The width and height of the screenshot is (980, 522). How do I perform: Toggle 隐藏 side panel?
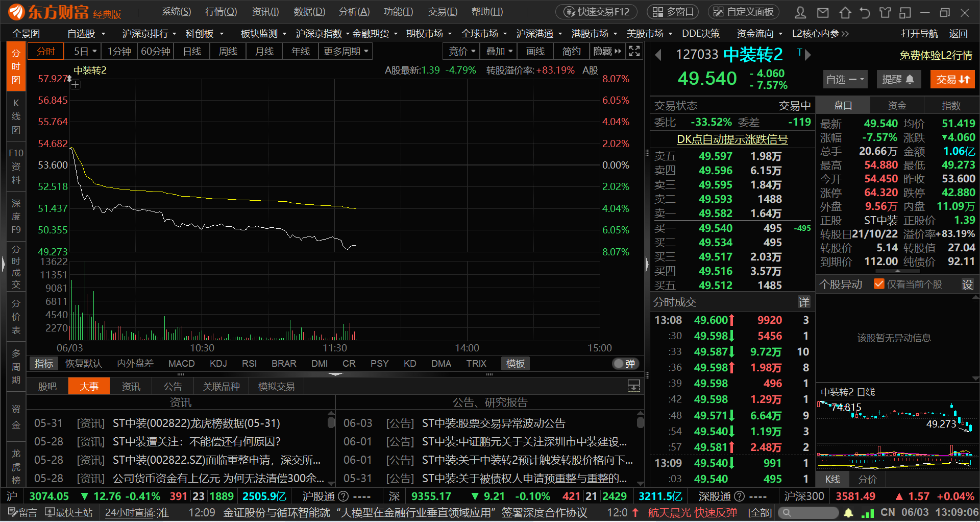pyautogui.click(x=607, y=51)
